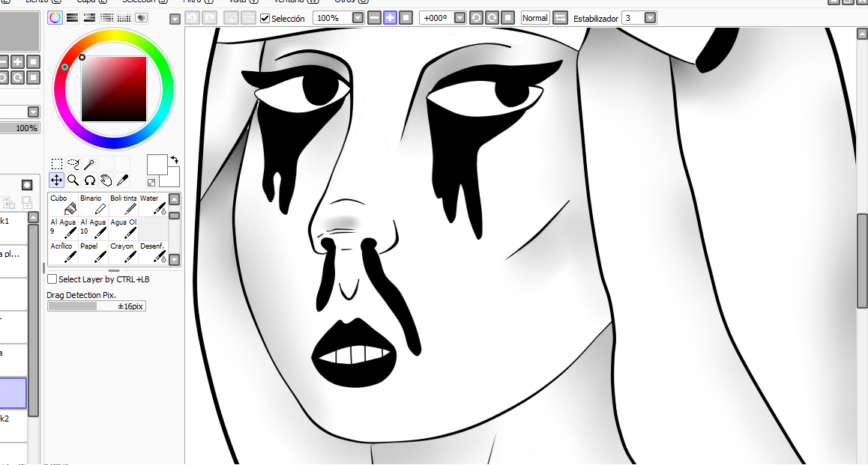Toggle the transparent color icon

[151, 183]
